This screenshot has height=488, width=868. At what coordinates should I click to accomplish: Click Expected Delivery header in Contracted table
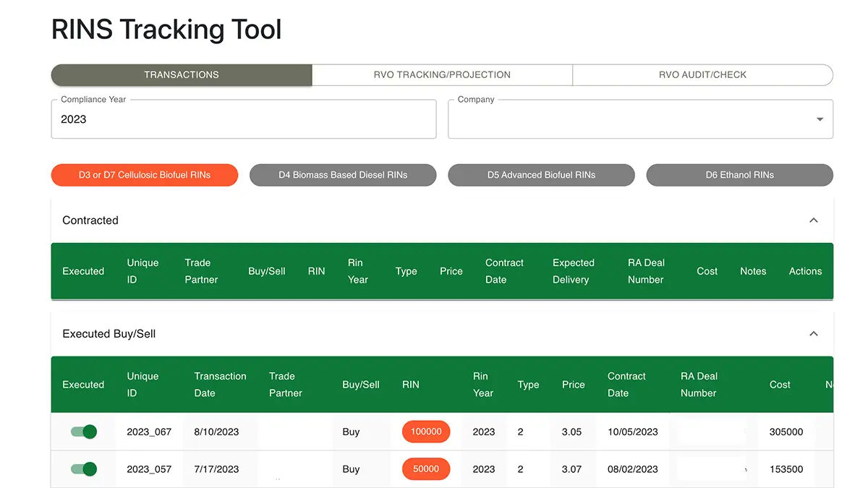pyautogui.click(x=574, y=271)
